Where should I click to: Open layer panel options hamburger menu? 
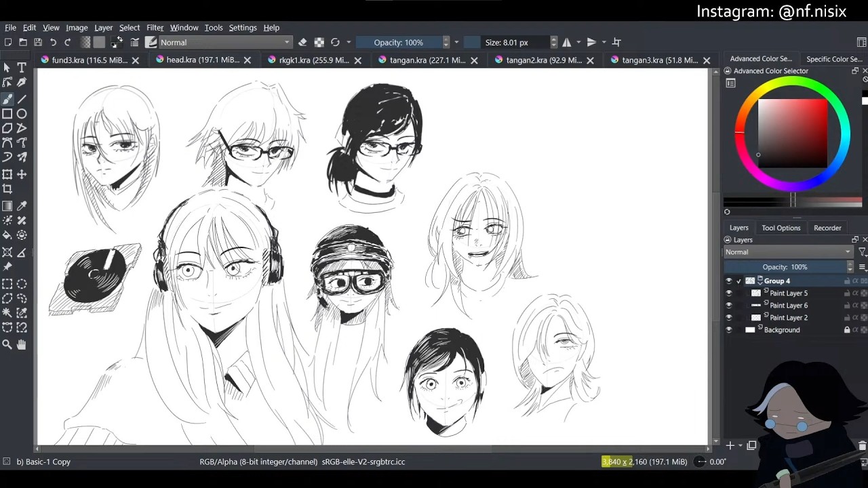(863, 267)
